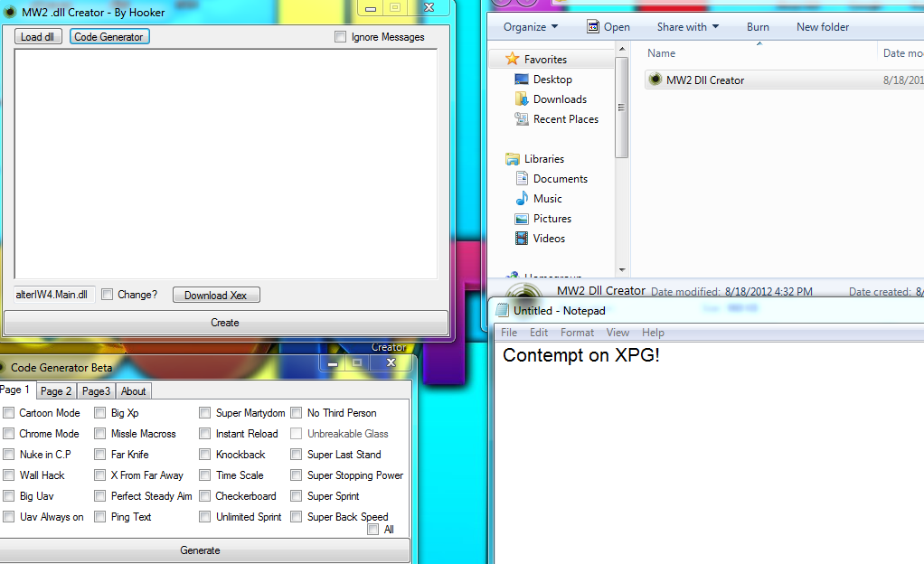The width and height of the screenshot is (924, 564).
Task: Open Notepad View menu
Action: [618, 333]
